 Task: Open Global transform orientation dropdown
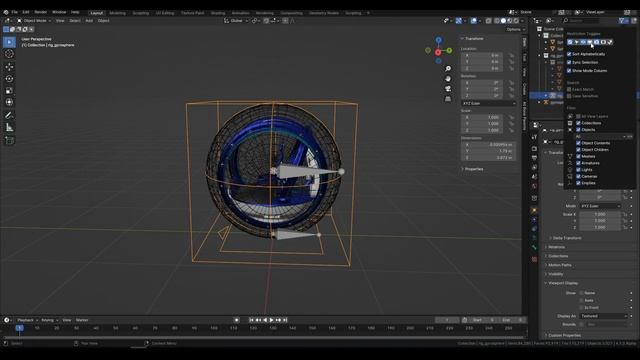tap(236, 20)
